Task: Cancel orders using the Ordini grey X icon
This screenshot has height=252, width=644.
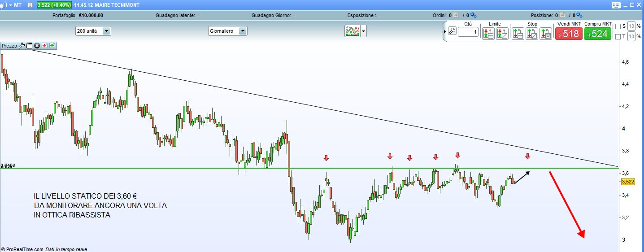Action: (x=456, y=15)
